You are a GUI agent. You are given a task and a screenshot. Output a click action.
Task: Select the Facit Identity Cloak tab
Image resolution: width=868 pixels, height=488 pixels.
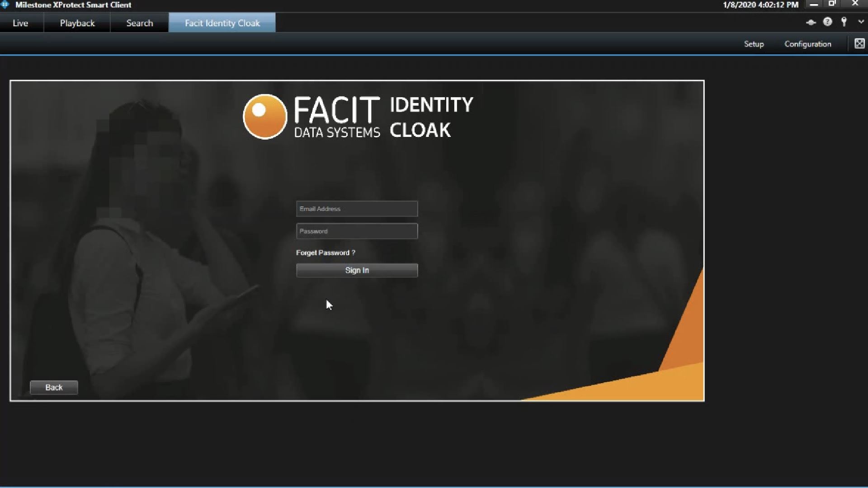[x=222, y=23]
